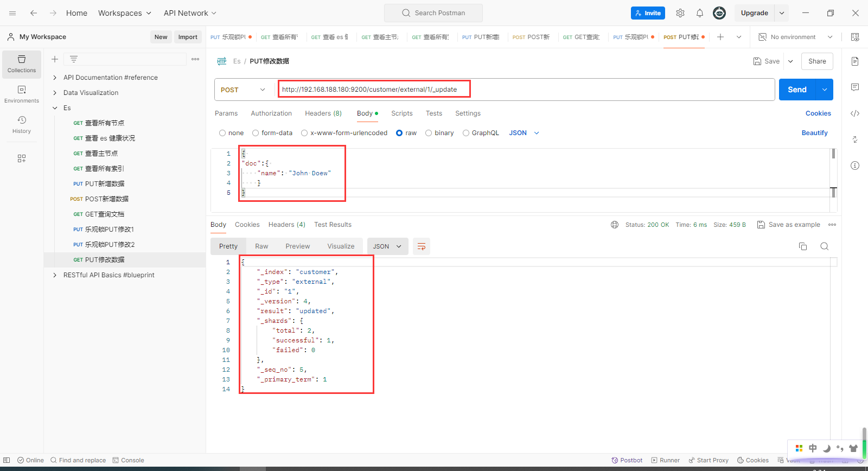Open response three-dot more options
The image size is (868, 471).
click(832, 225)
